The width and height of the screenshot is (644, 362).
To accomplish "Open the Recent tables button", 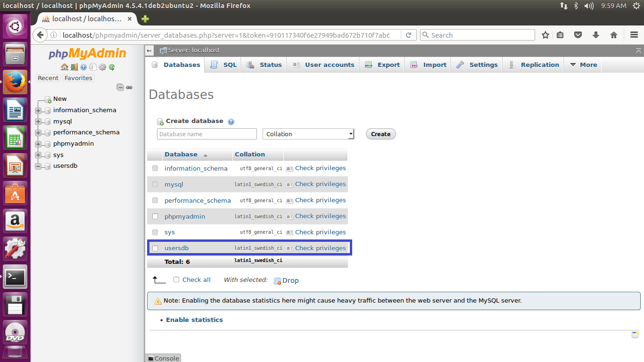I will click(48, 78).
